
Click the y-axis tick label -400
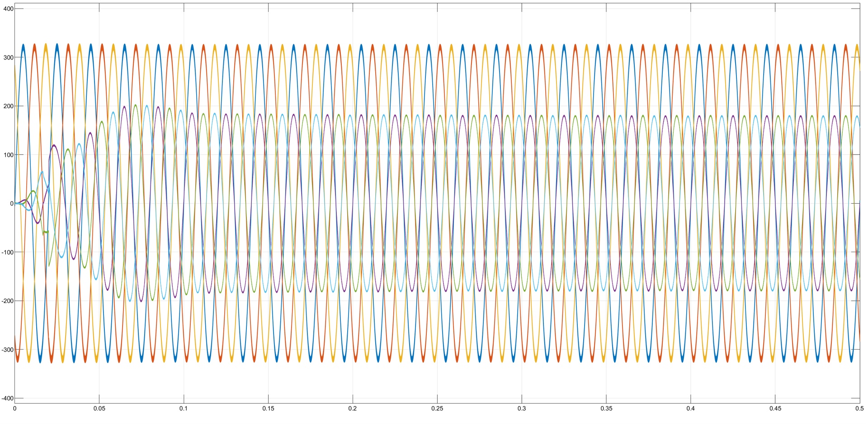click(7, 398)
